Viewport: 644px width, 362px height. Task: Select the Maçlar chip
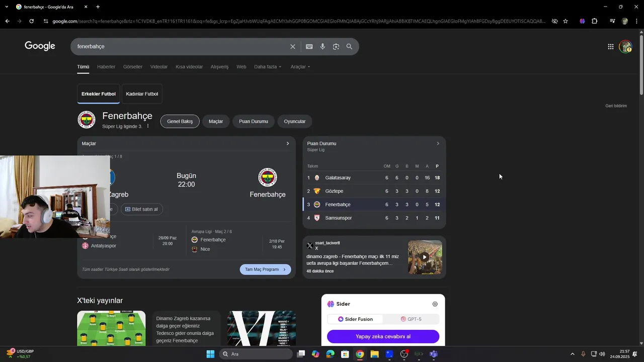click(216, 121)
